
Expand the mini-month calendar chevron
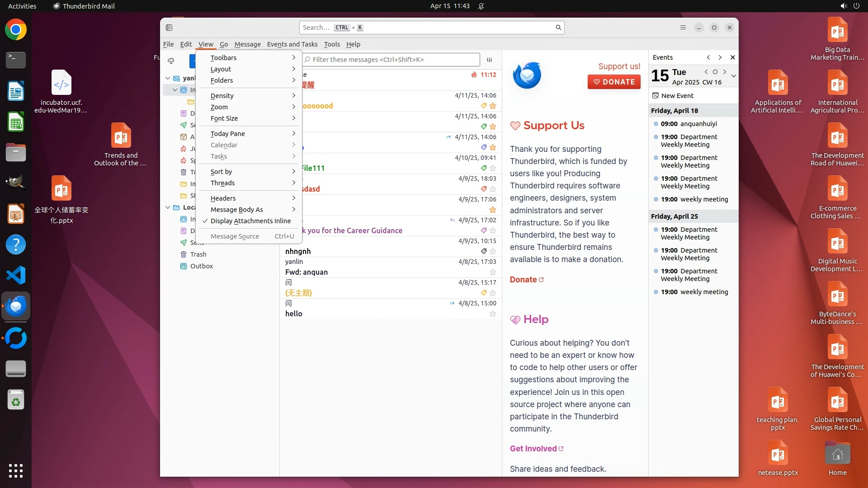coord(733,76)
